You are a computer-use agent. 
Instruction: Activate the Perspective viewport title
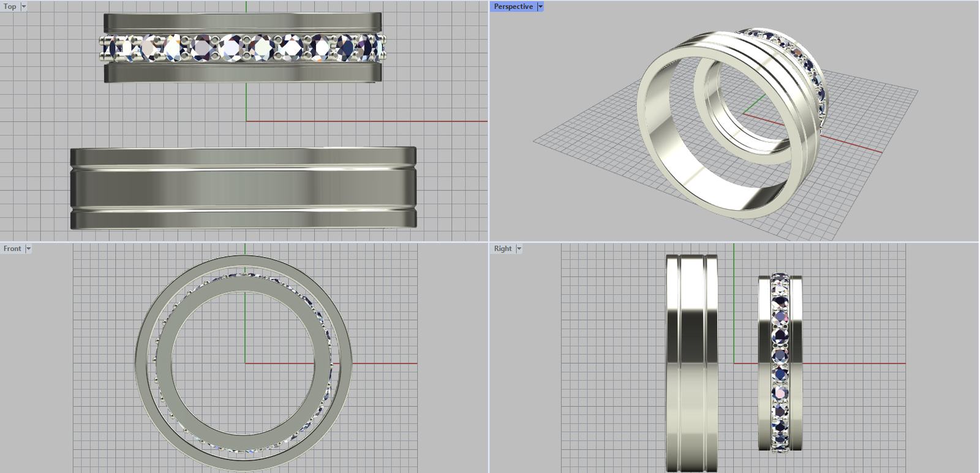click(513, 7)
